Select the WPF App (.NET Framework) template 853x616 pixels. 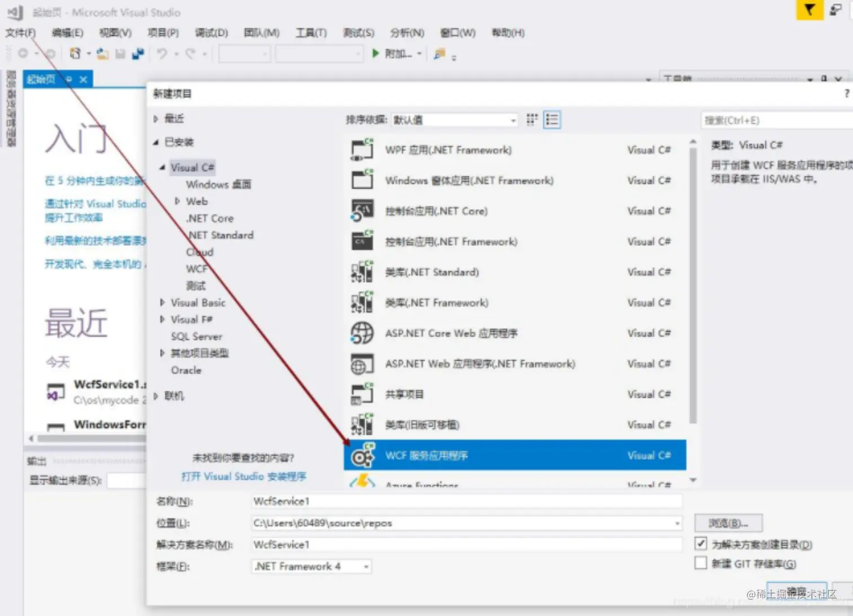[515, 150]
